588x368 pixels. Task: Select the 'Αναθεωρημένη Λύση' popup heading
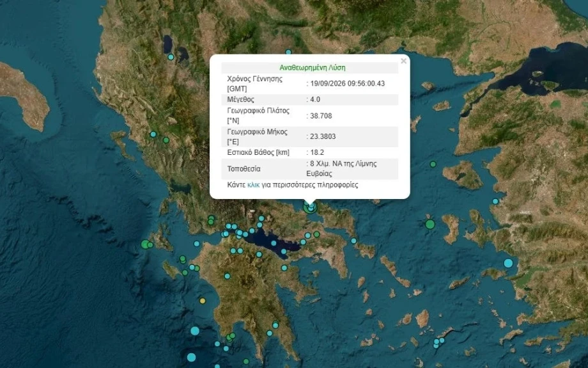click(x=313, y=68)
